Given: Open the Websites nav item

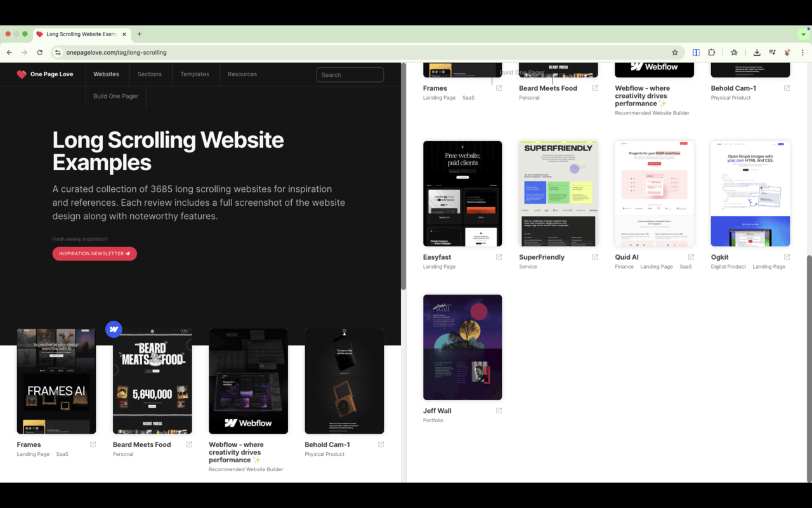Looking at the screenshot, I should 106,74.
